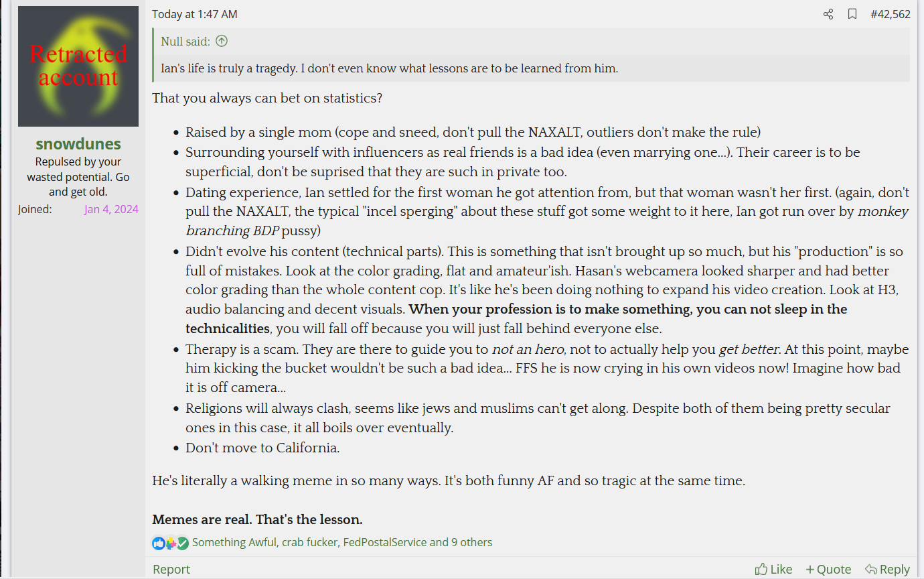Click the thumbs-up icon beside Like
This screenshot has height=579, width=924.
(x=761, y=569)
